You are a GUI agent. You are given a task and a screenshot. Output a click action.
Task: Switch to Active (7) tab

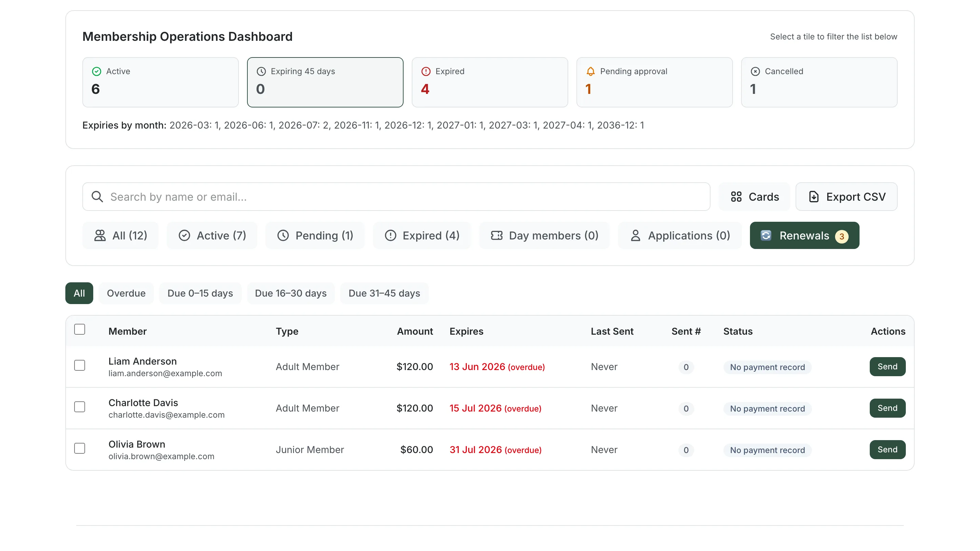tap(212, 235)
